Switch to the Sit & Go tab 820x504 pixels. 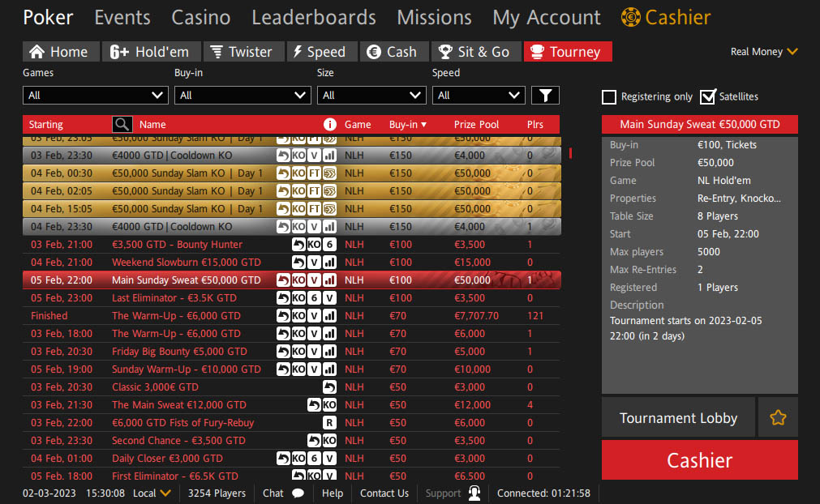[474, 52]
